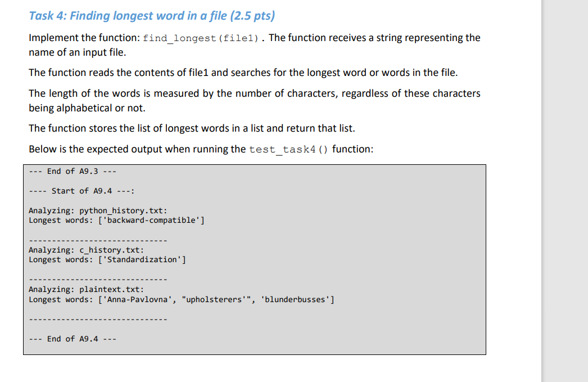This screenshot has width=588, height=382.
Task: Click the text 'being alphabetical or not.'
Action: pos(87,108)
